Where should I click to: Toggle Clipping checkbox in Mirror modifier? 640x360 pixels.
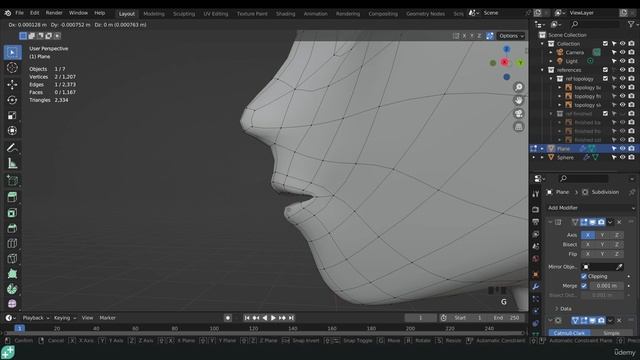584,276
